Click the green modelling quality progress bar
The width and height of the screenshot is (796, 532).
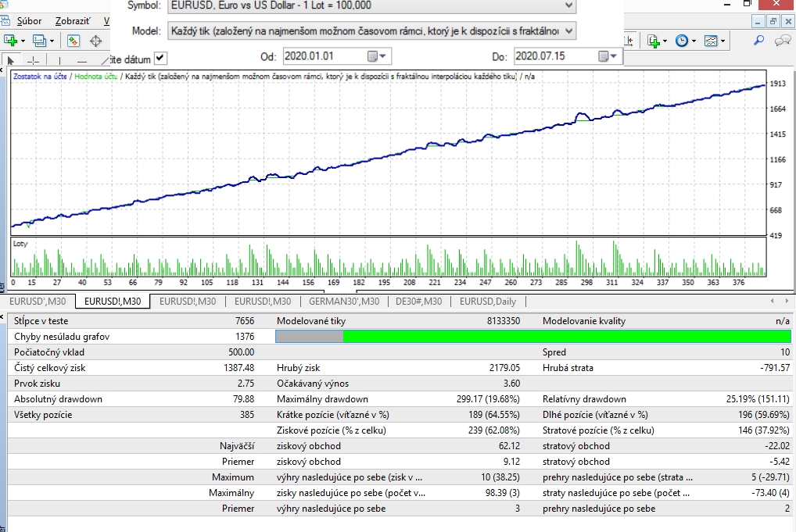click(x=533, y=336)
